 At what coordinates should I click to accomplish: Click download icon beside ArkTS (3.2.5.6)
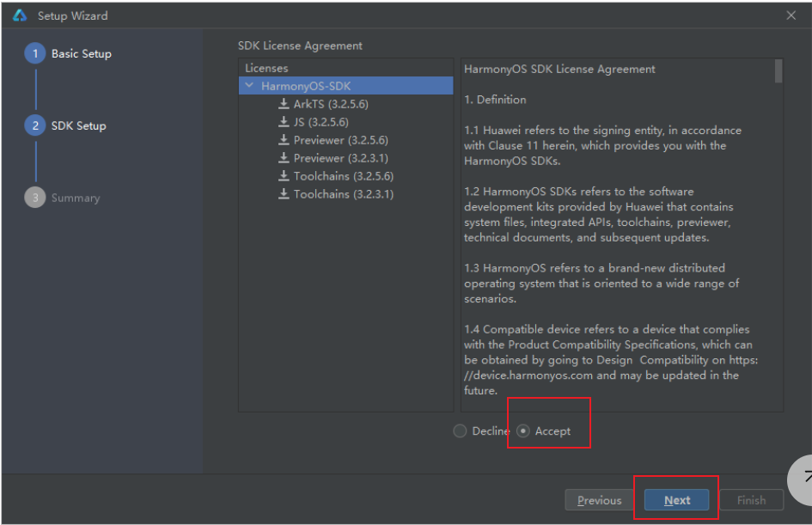pos(284,104)
